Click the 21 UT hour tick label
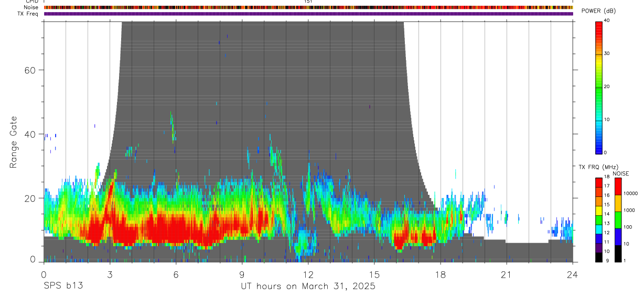This screenshot has height=297, width=644. 506,274
